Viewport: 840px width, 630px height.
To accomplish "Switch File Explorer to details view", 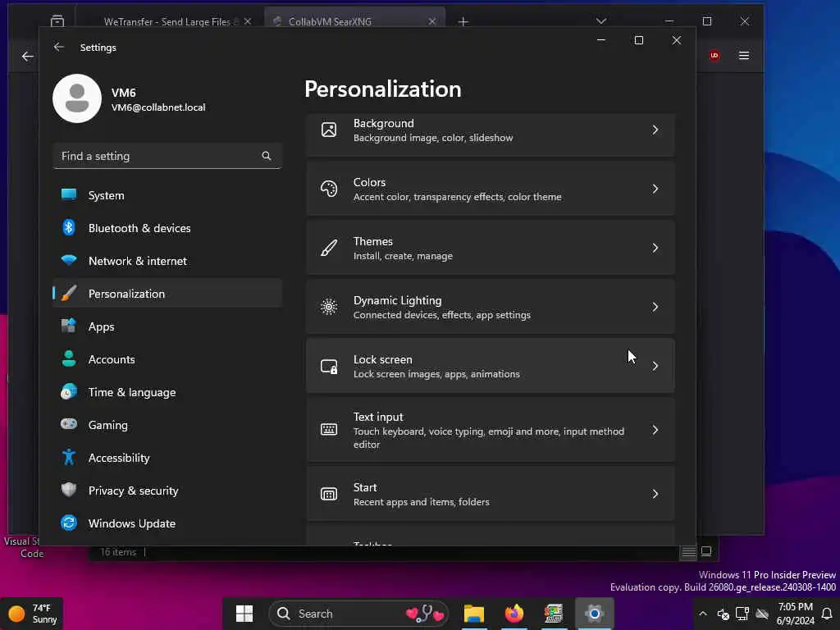I will coord(689,551).
